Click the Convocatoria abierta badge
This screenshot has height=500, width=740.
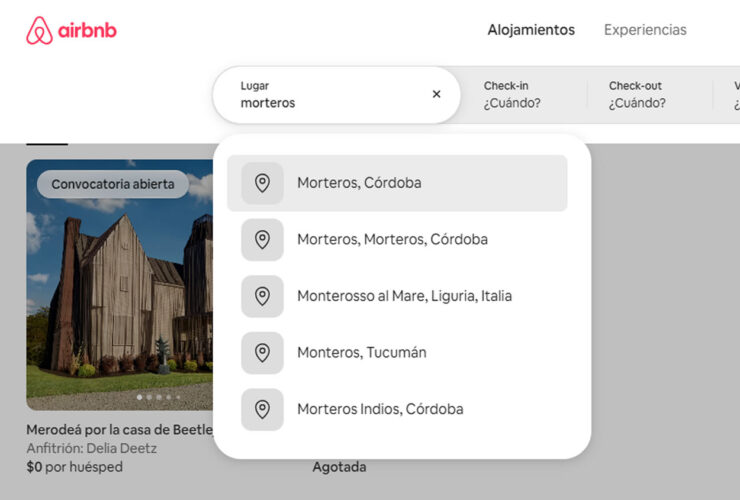pos(113,184)
